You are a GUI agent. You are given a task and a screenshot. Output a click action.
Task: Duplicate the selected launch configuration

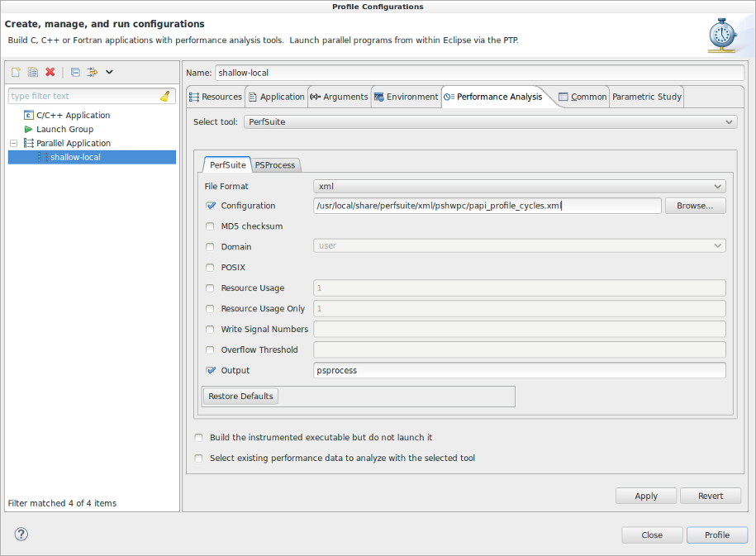click(33, 73)
